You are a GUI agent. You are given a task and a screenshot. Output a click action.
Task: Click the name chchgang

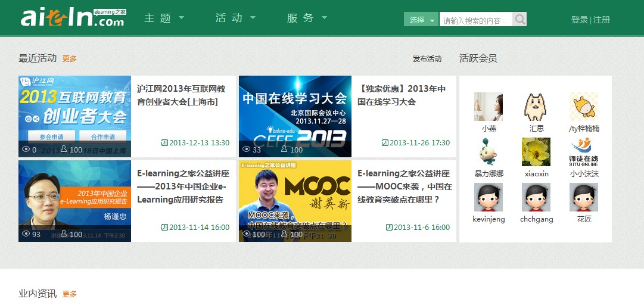click(536, 219)
